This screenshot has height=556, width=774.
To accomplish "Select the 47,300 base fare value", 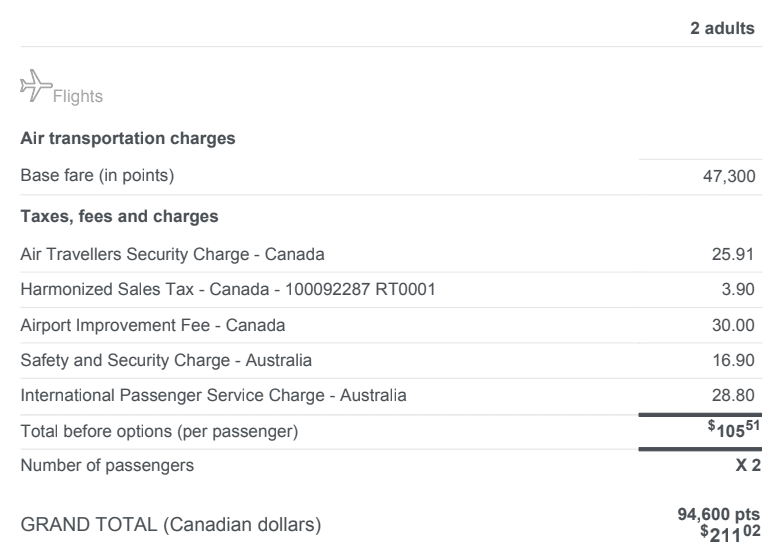I will [x=729, y=177].
